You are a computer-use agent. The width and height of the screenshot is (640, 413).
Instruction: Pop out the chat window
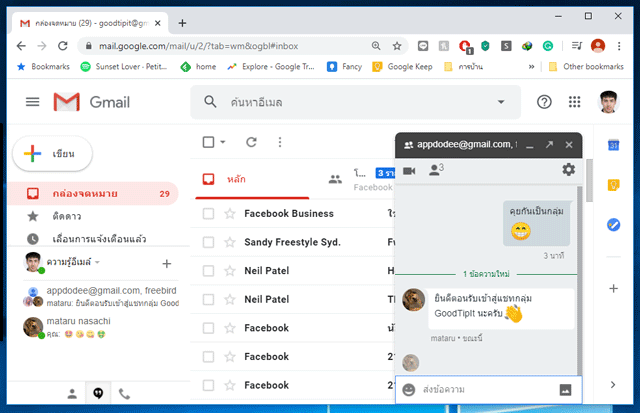pyautogui.click(x=549, y=144)
